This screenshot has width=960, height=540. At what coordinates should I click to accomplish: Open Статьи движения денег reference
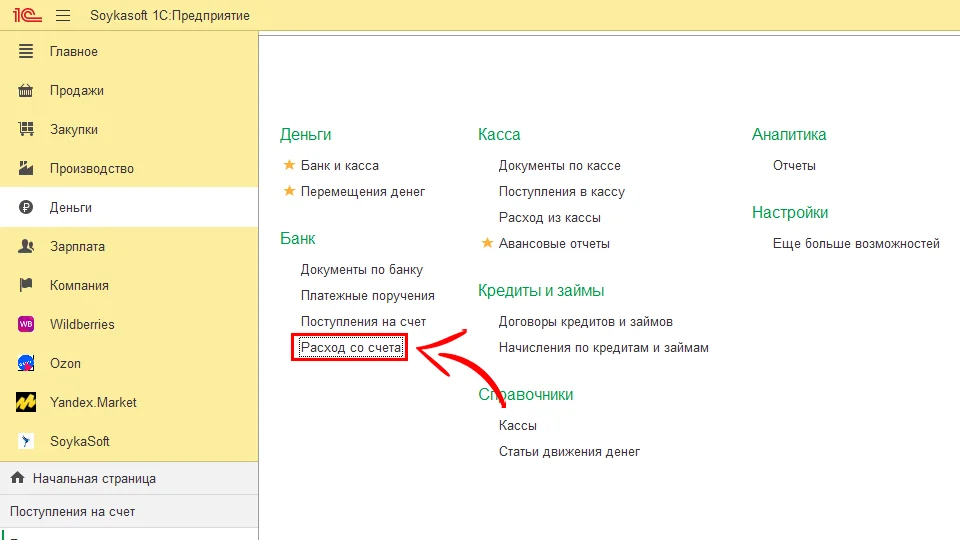click(x=569, y=451)
